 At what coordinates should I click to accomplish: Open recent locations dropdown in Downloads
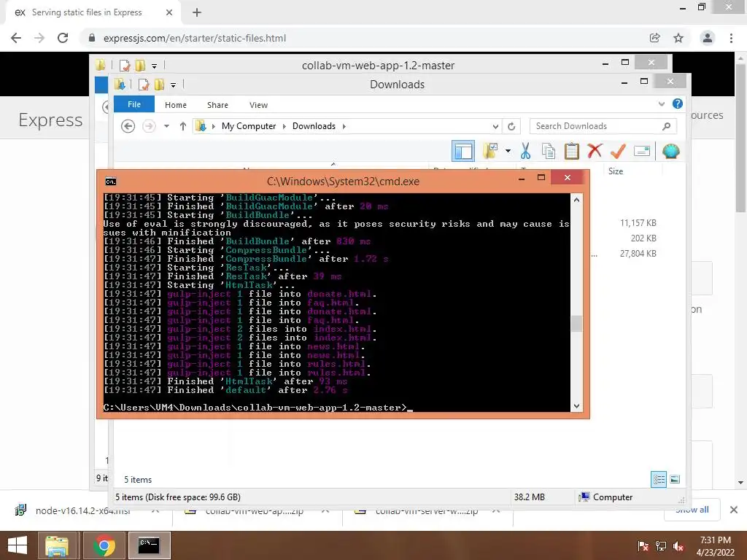click(166, 126)
